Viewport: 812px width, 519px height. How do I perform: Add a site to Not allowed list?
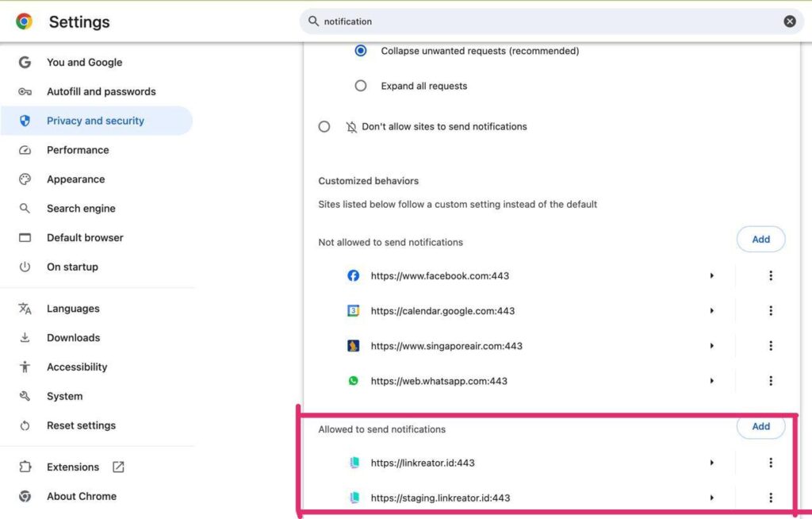pos(760,239)
